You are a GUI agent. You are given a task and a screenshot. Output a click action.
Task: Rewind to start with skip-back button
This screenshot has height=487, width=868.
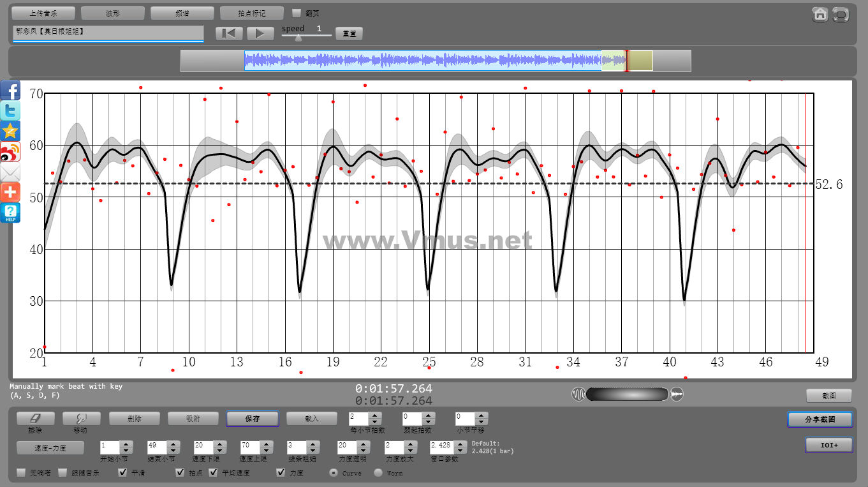(x=229, y=33)
